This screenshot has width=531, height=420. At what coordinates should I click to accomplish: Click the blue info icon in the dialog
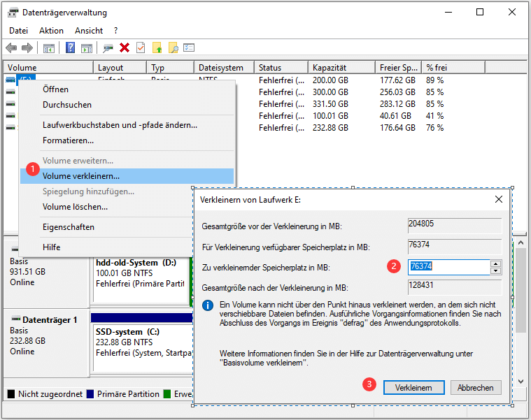pos(208,305)
